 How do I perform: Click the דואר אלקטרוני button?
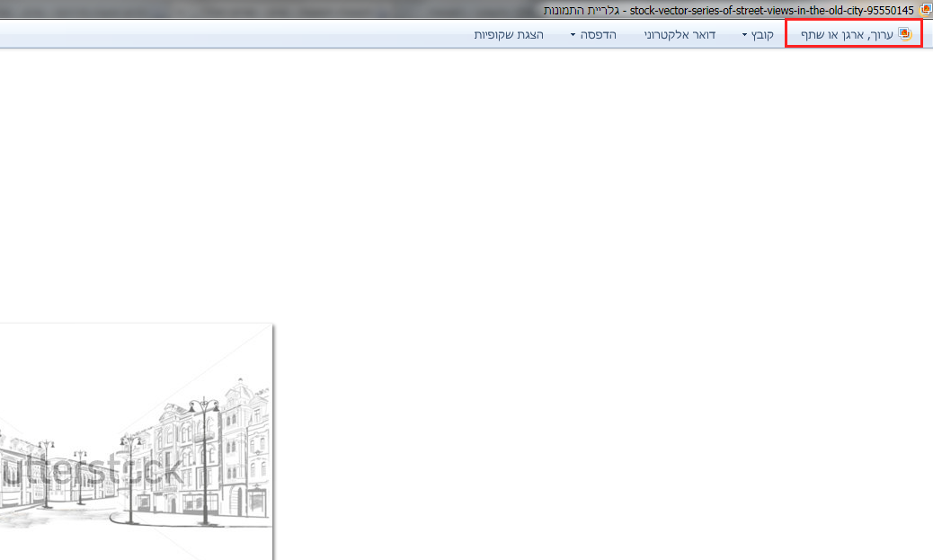680,34
